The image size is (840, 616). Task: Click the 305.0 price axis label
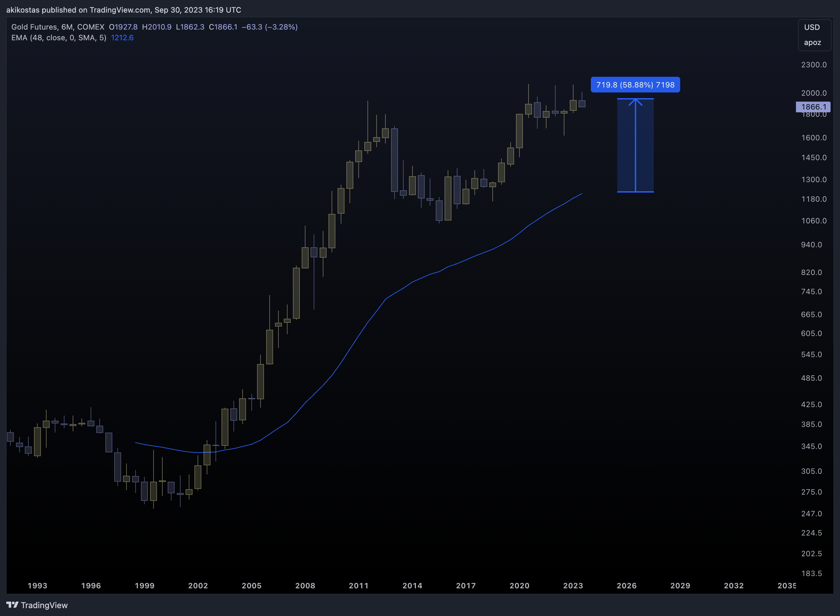tap(812, 471)
